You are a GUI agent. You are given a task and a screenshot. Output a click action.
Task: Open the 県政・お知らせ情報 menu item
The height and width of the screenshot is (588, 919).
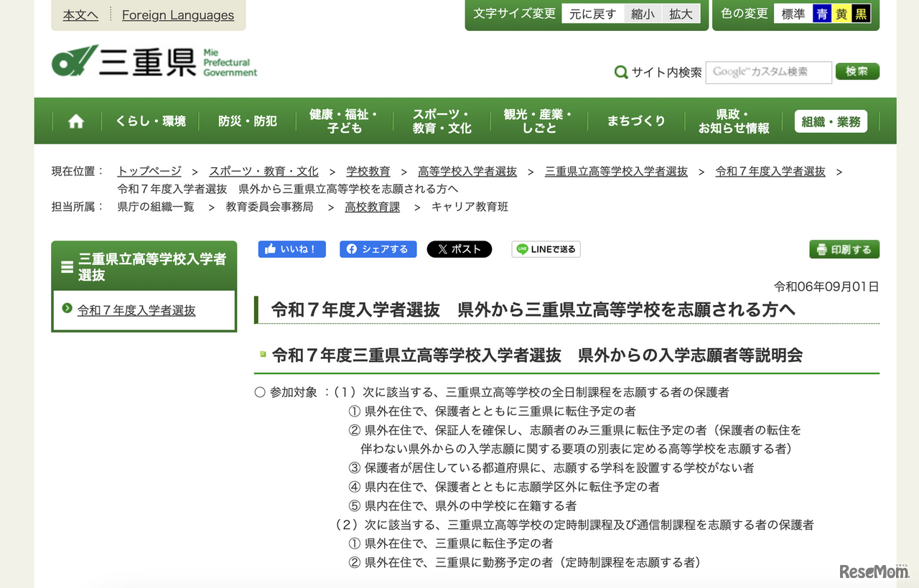tap(734, 121)
